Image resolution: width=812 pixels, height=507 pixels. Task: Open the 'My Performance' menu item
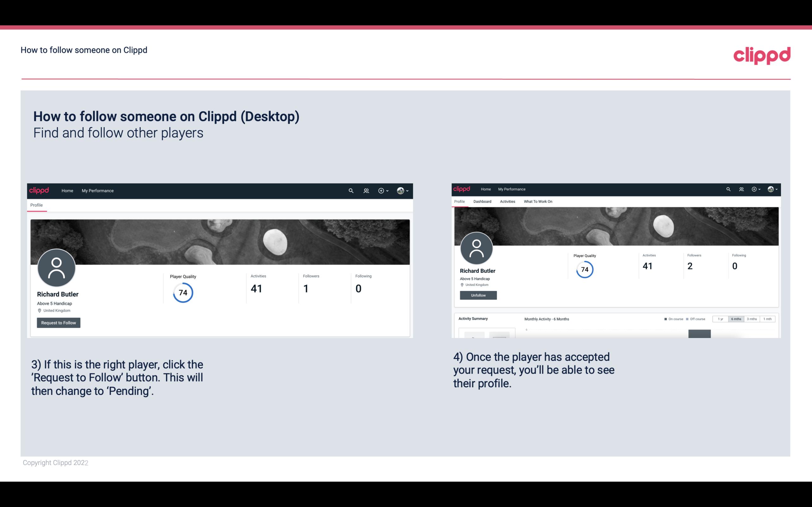pyautogui.click(x=97, y=190)
